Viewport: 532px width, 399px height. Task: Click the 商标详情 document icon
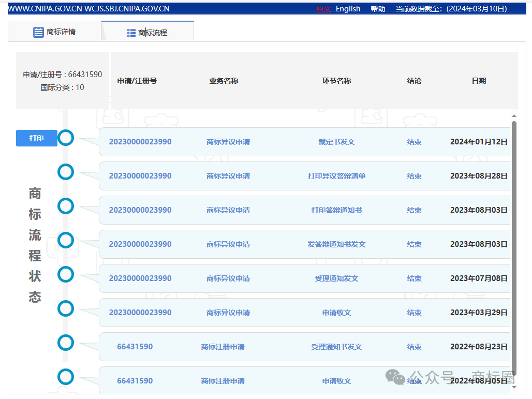point(38,32)
